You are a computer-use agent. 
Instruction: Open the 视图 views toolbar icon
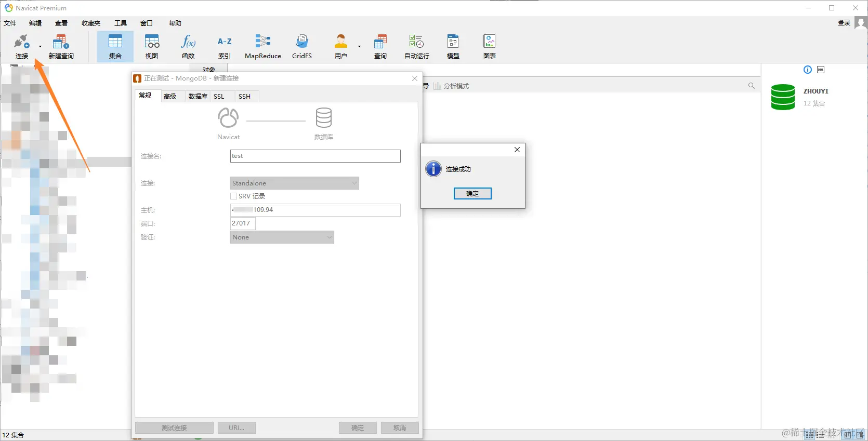[152, 47]
